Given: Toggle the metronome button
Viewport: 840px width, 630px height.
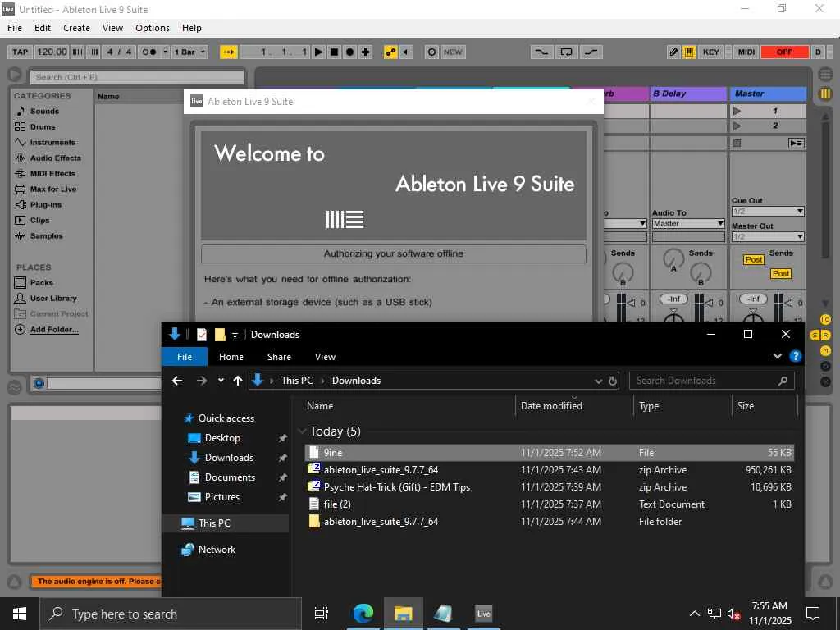Looking at the screenshot, I should [x=149, y=52].
